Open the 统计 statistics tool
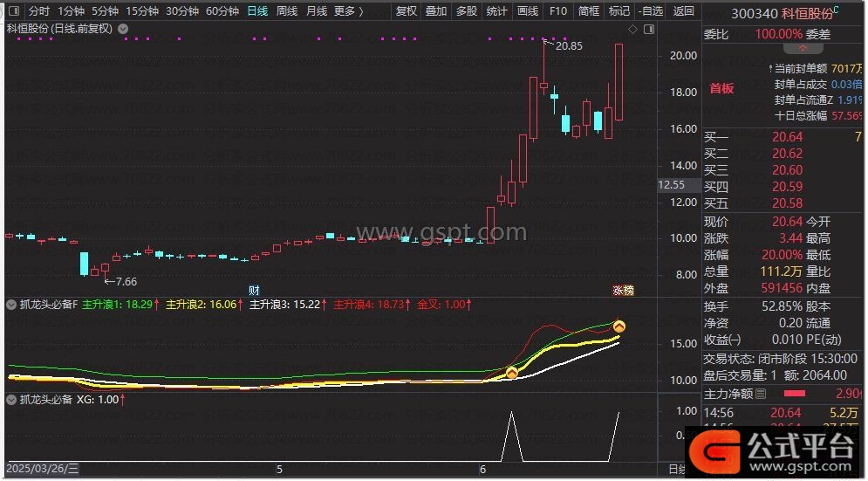 496,11
